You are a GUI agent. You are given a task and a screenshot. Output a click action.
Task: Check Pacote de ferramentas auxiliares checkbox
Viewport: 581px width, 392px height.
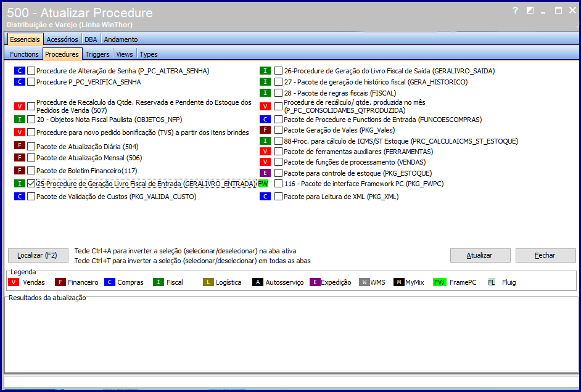point(278,152)
